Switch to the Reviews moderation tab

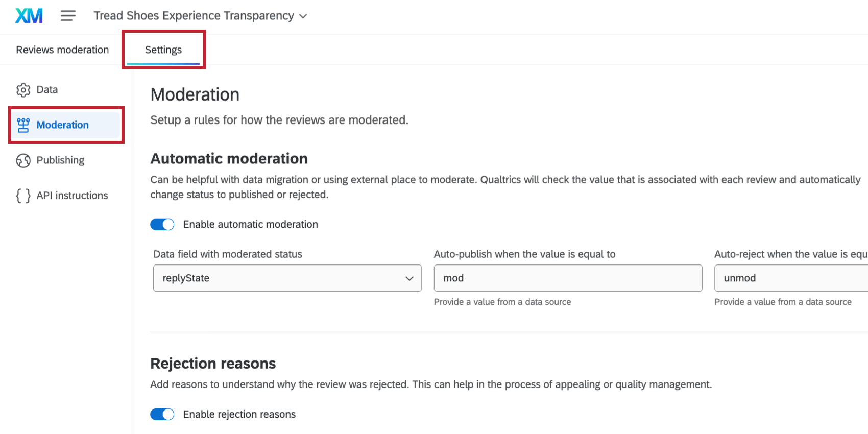[x=62, y=50]
